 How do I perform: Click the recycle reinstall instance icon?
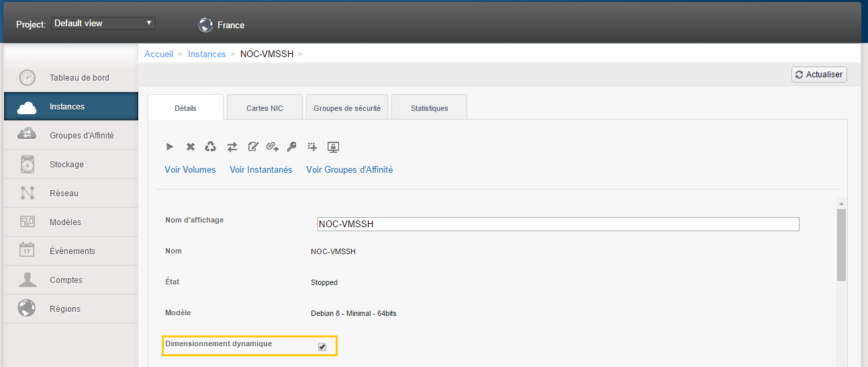211,147
